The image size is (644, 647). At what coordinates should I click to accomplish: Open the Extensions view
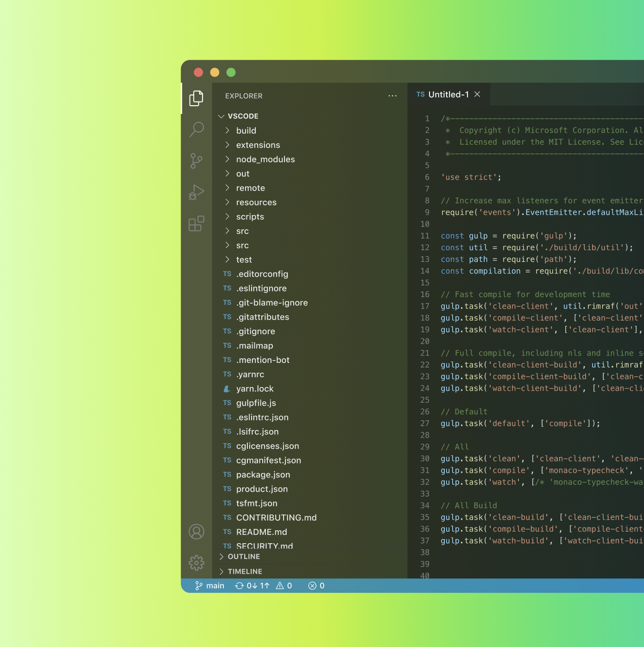pyautogui.click(x=196, y=223)
